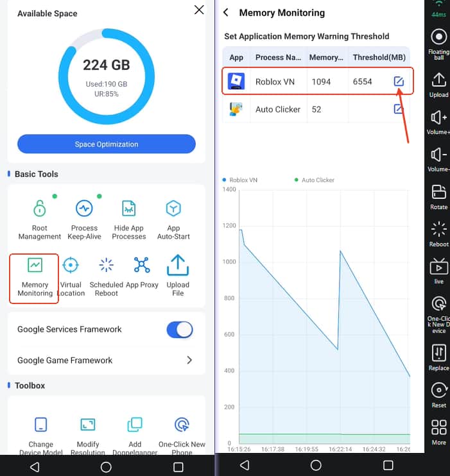Image resolution: width=450 pixels, height=476 pixels.
Task: Open Scheduled Reboot tool
Action: click(106, 277)
